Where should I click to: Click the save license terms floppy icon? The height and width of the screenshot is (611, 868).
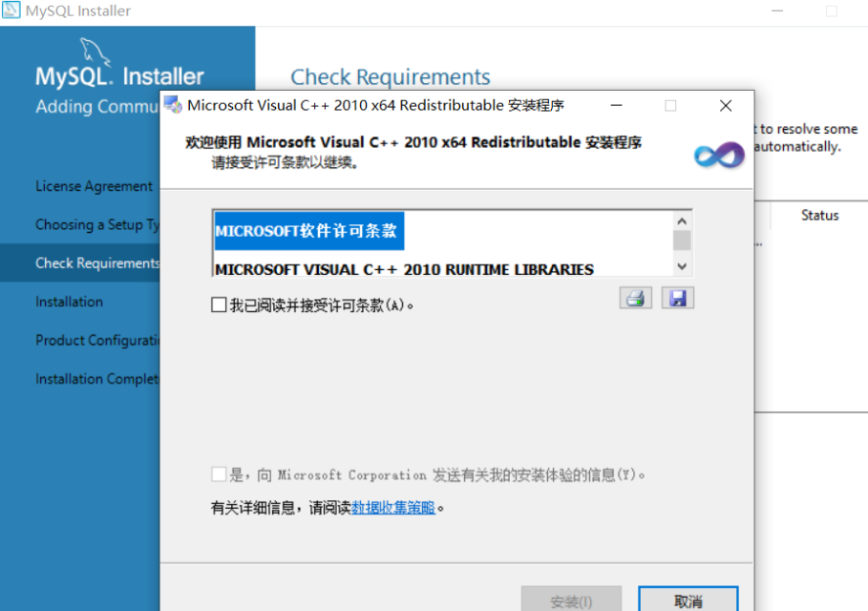pos(678,298)
